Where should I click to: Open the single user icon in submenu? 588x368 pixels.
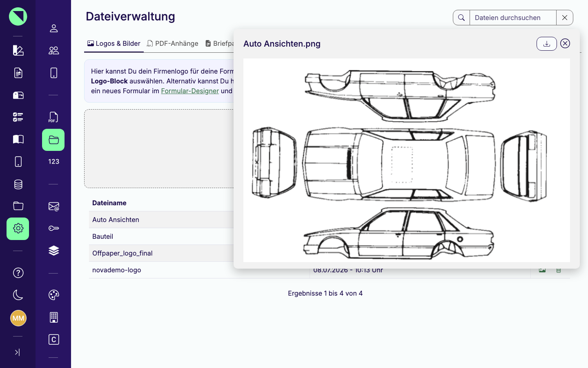53,28
